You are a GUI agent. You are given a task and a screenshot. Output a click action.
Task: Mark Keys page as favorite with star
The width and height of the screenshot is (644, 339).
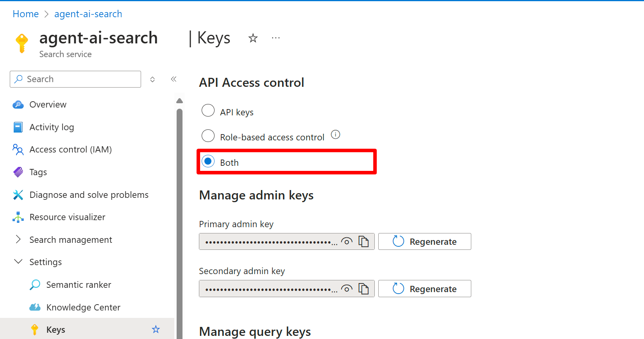[253, 38]
